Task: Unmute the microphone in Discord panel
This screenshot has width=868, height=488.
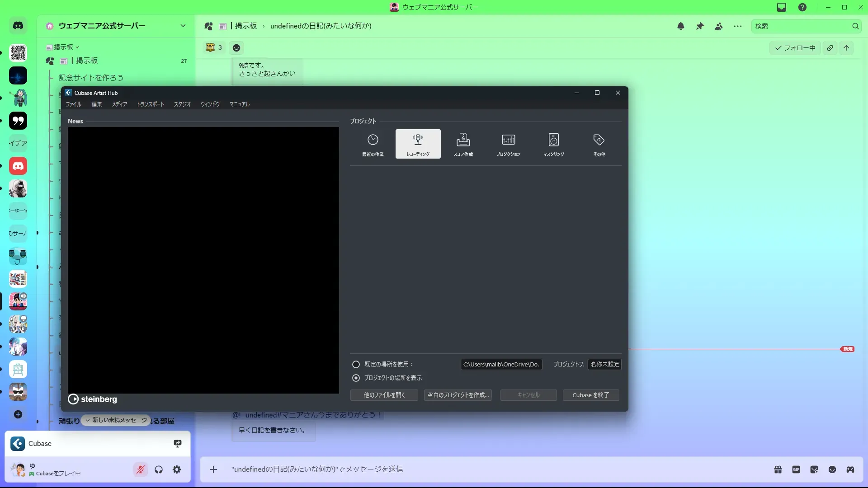Action: point(141,470)
